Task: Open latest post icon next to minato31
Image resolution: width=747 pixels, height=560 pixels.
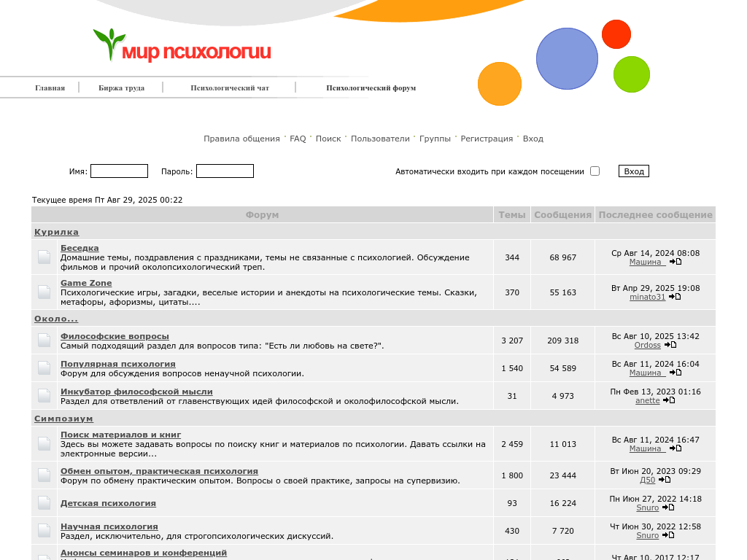Action: tap(676, 297)
